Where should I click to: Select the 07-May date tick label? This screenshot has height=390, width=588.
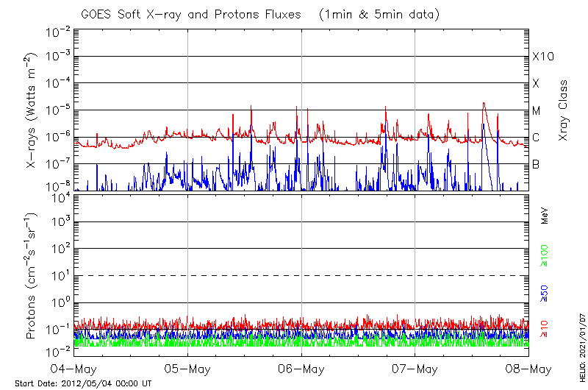[415, 368]
